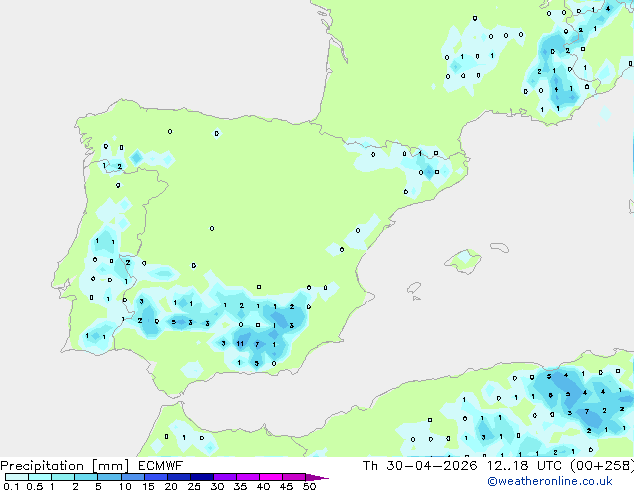Click the 15–20 mm blue legend swatch
This screenshot has height=490, width=634.
click(155, 477)
